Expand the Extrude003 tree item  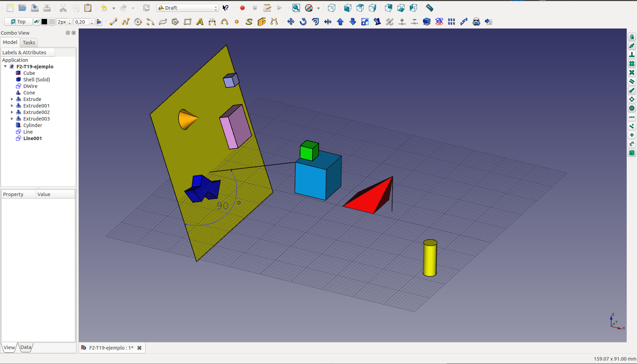12,119
